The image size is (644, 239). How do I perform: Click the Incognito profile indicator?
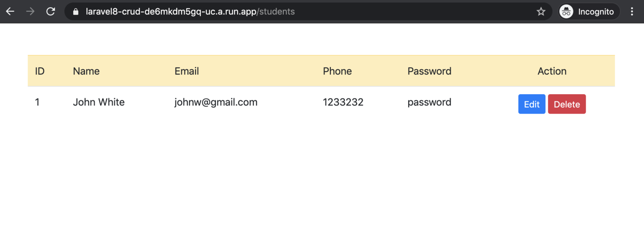tap(588, 12)
